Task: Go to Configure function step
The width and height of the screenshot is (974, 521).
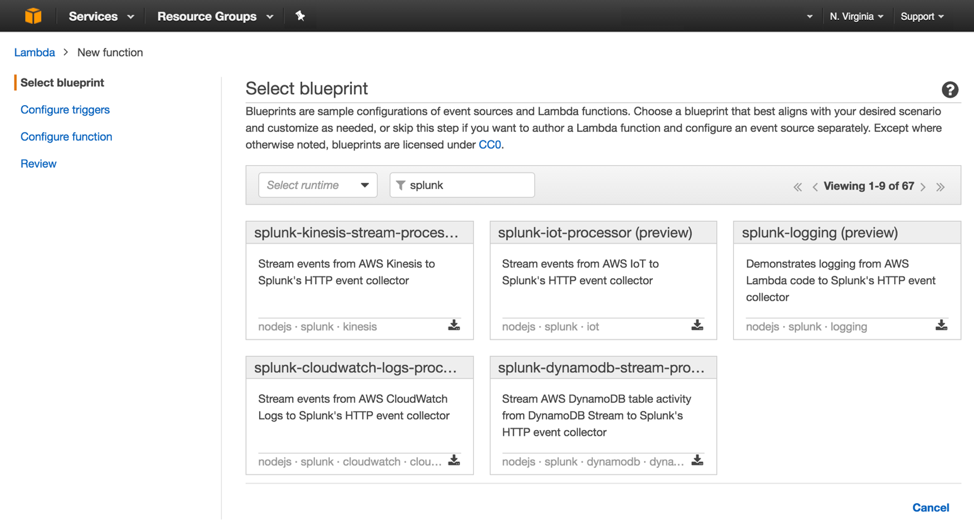Action: click(x=66, y=137)
